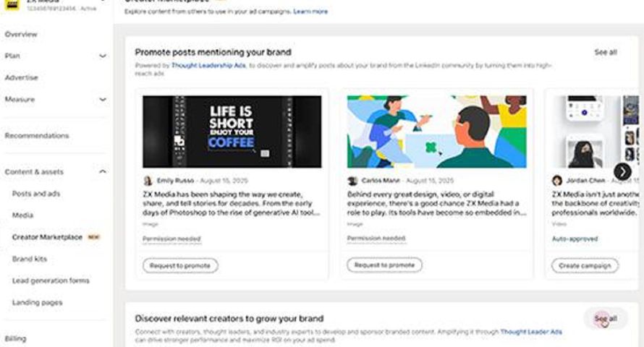
Task: Click the 'Promote posts mentioning your brand' heading
Action: (x=213, y=52)
